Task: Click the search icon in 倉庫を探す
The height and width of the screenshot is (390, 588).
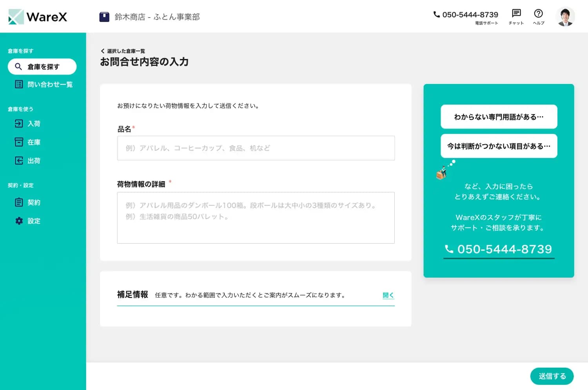Action: coord(18,67)
